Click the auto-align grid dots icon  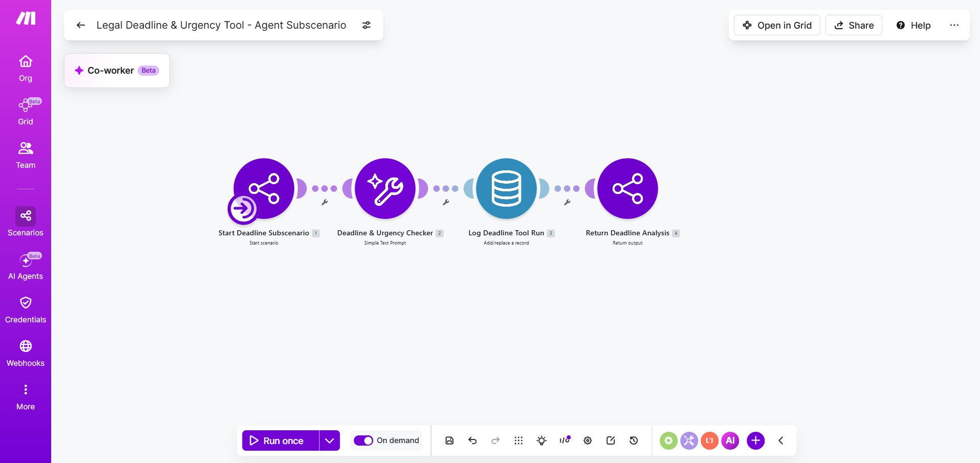518,440
